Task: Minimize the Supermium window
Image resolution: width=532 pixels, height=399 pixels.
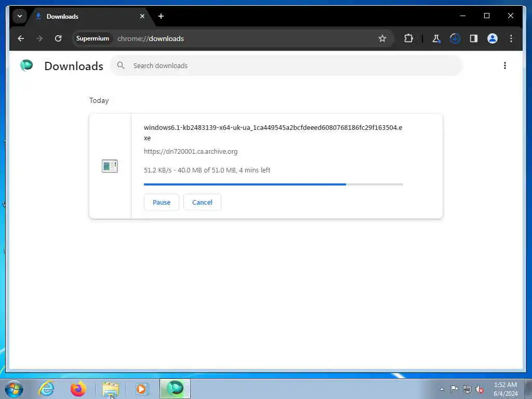Action: pyautogui.click(x=463, y=16)
